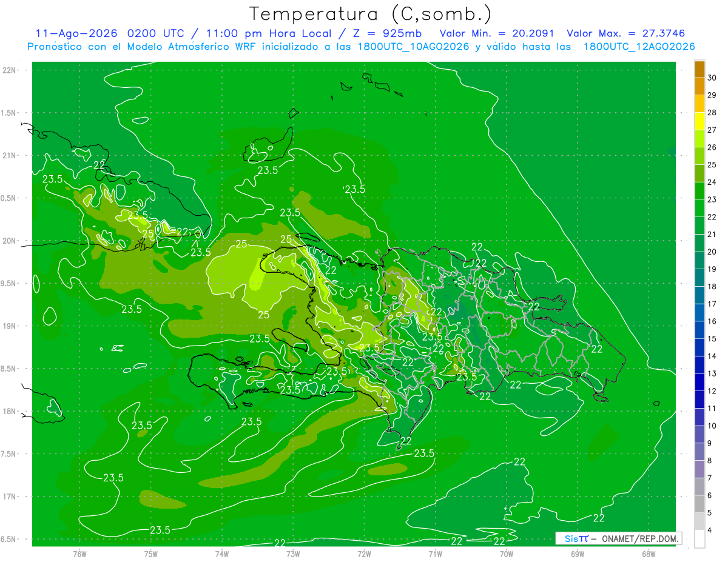The height and width of the screenshot is (562, 728).
Task: Click the "0.5N" latitude axis label
Action: pos(9,198)
